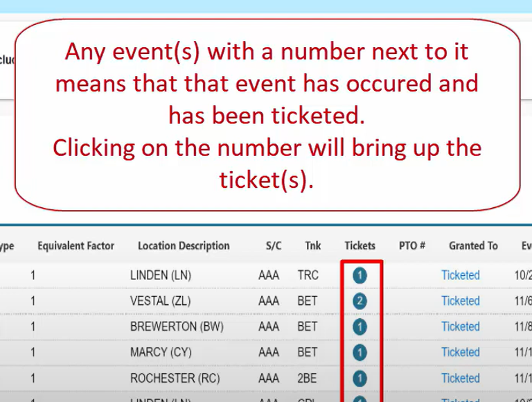Click the 2BE trunk cell in the ROCHESTER row
Viewport: 532px width, 402px height.
pos(308,378)
